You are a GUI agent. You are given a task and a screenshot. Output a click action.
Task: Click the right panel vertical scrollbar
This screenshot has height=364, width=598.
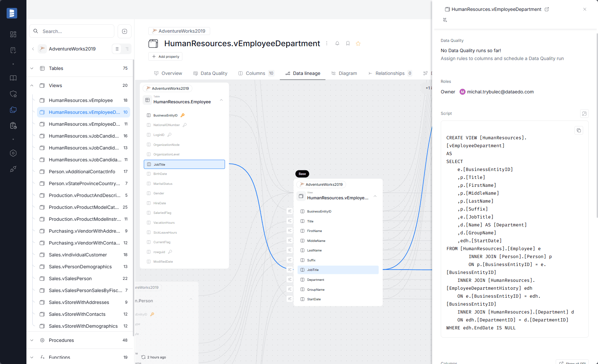click(597, 125)
